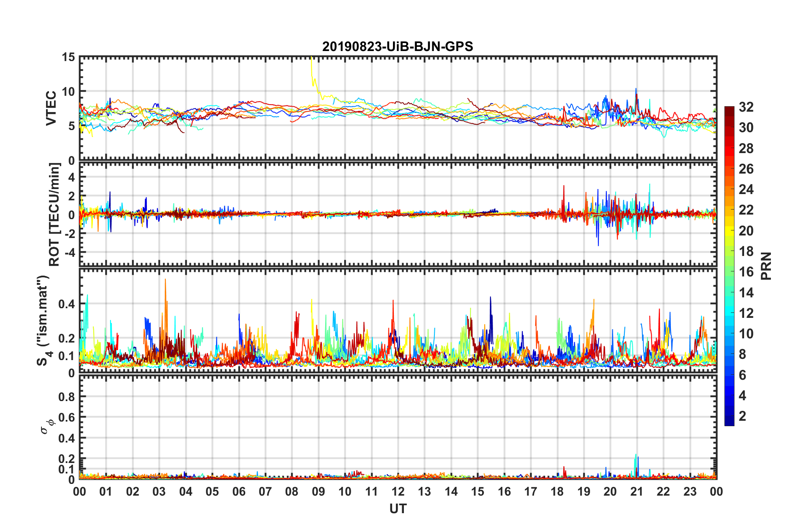Click x-axis hour tick 11
Viewport: 796px width, 532px height.
pos(372,491)
